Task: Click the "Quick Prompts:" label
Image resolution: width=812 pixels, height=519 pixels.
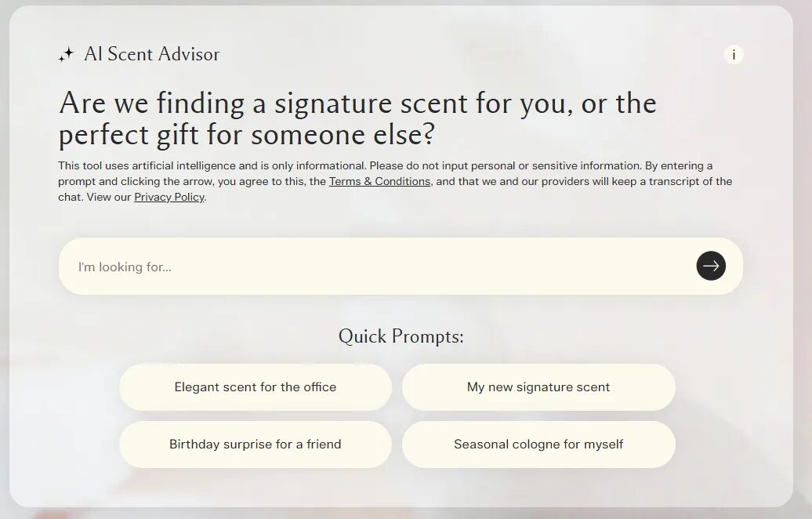Action: click(x=401, y=336)
